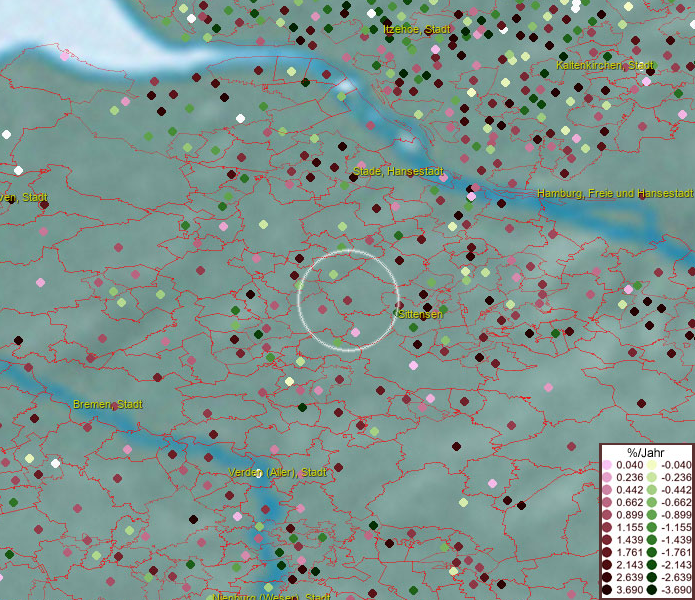This screenshot has height=600, width=695.
Task: Select the -0.040 pale yellow legend swatch
Action: 651,465
